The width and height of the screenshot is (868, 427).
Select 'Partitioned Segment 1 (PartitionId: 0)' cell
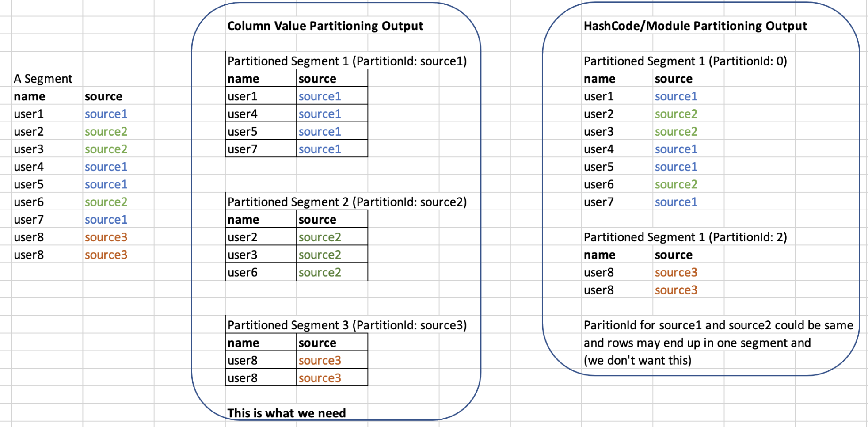tap(685, 61)
